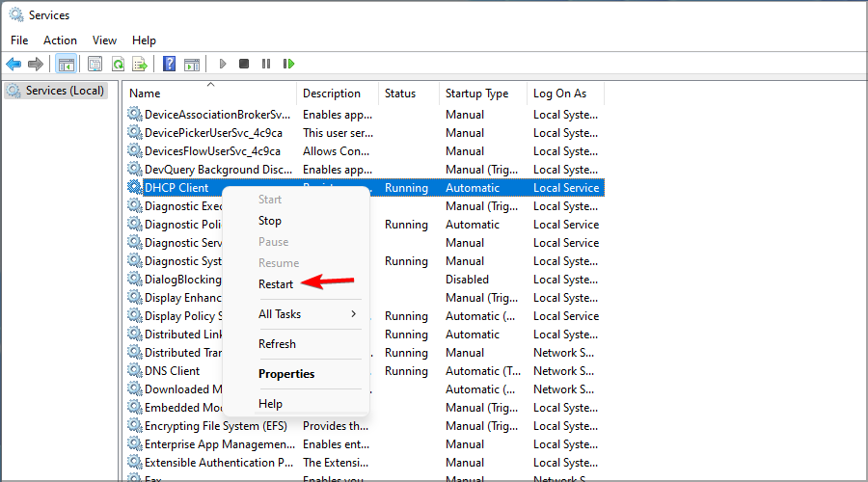
Task: Click the Pause Service toolbar icon
Action: pyautogui.click(x=266, y=65)
